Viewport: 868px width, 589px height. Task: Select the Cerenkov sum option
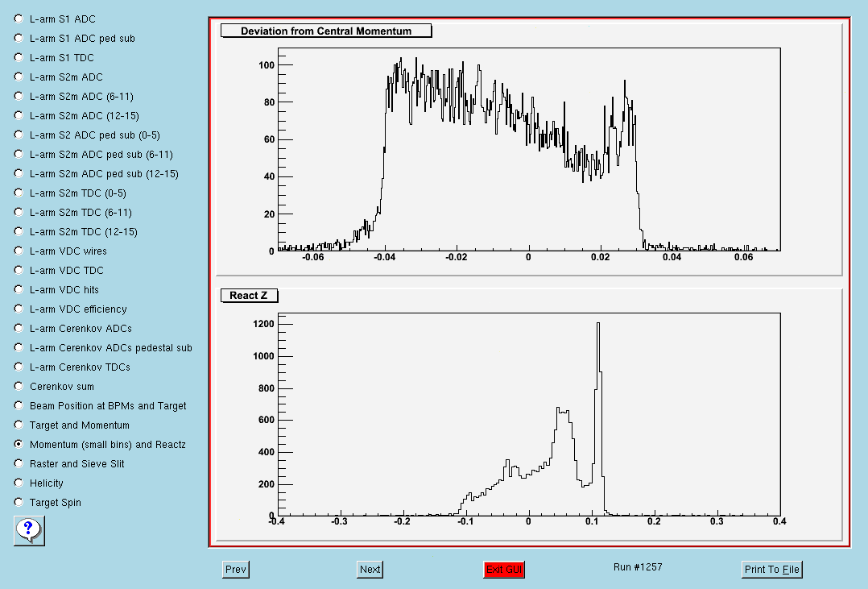pos(19,386)
